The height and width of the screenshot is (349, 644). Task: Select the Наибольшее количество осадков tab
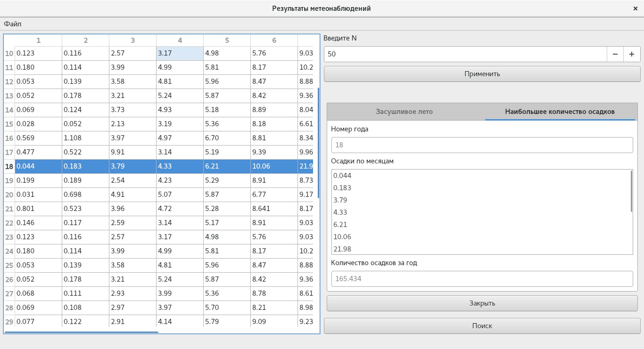pos(560,112)
